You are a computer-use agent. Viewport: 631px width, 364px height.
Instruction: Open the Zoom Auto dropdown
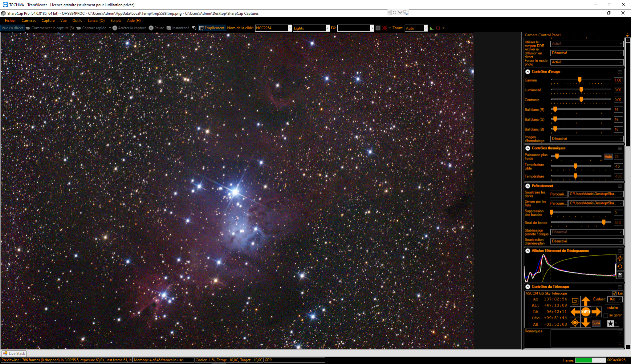426,28
